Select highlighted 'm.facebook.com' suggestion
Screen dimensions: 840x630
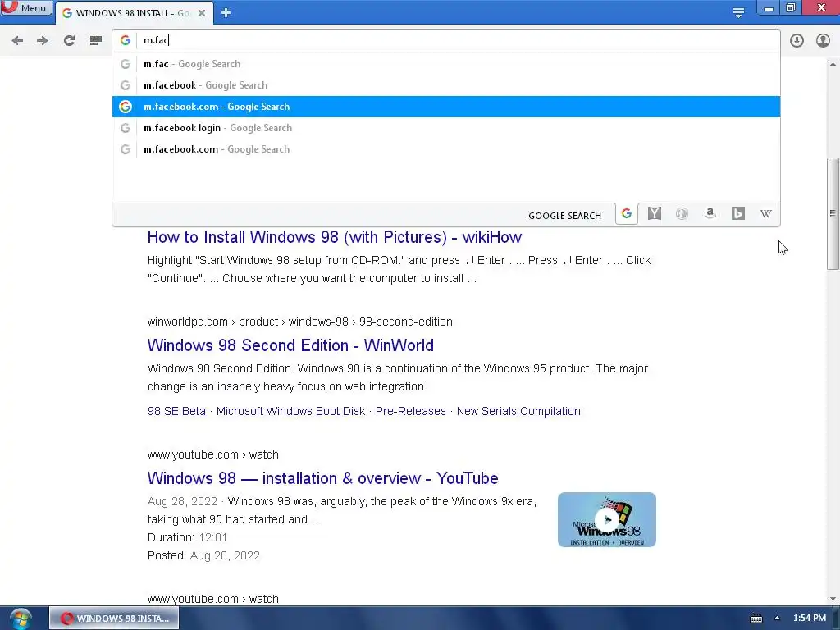tap(445, 107)
